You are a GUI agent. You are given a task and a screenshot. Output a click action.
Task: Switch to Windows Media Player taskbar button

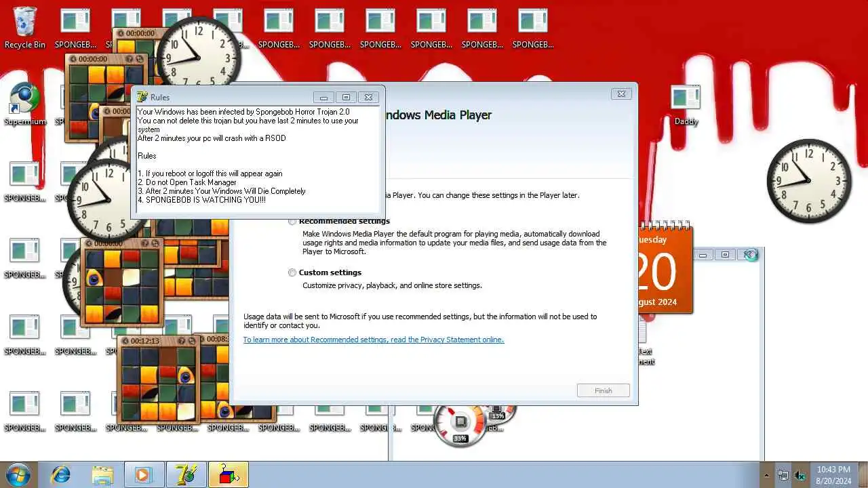(x=144, y=474)
